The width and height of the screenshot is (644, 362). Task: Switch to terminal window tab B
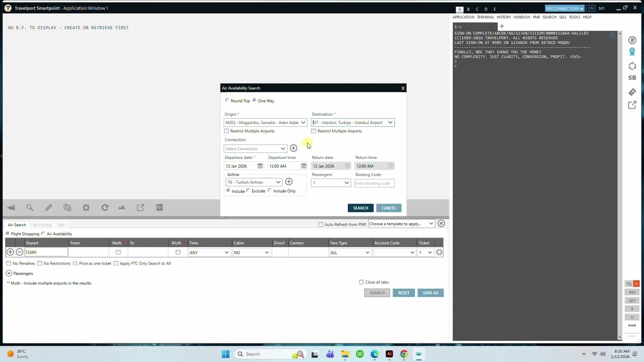[468, 9]
